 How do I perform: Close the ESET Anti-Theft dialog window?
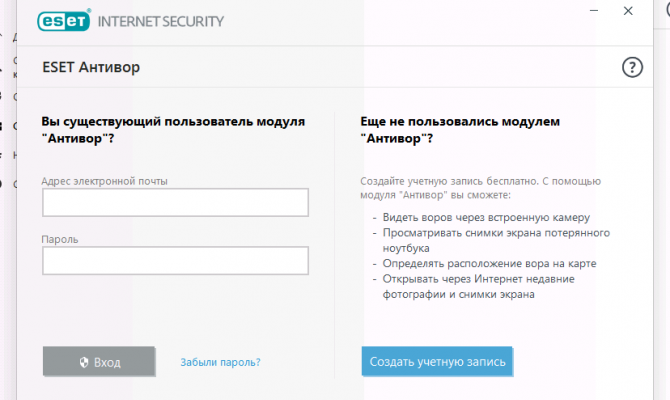[x=627, y=13]
